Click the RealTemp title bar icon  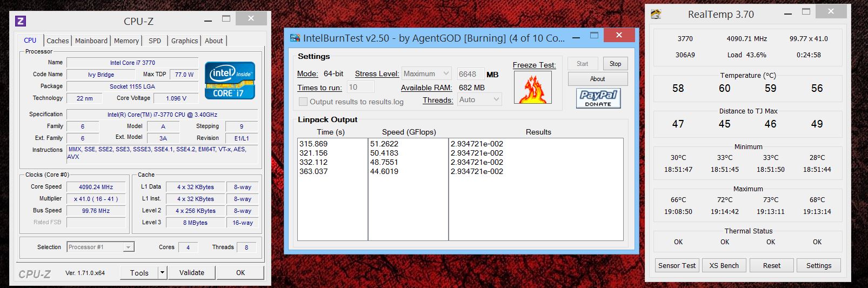click(656, 14)
